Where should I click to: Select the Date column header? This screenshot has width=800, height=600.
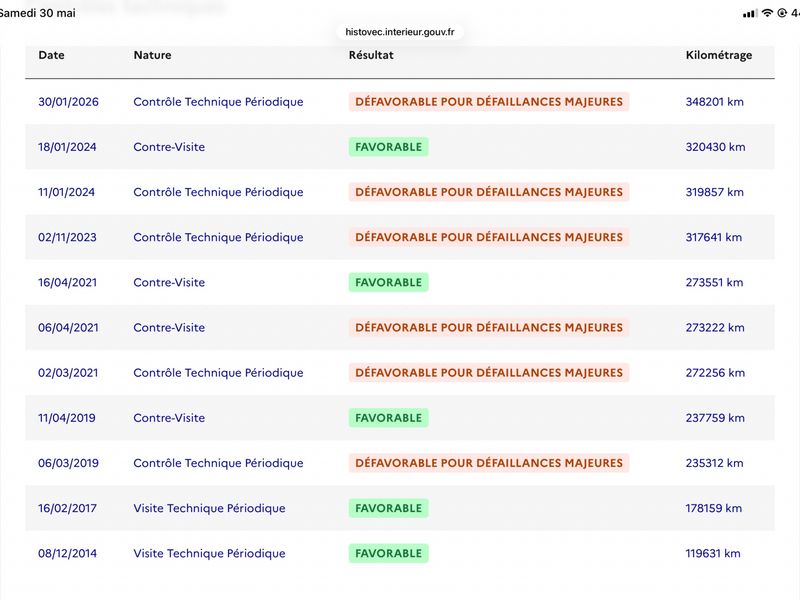point(52,55)
